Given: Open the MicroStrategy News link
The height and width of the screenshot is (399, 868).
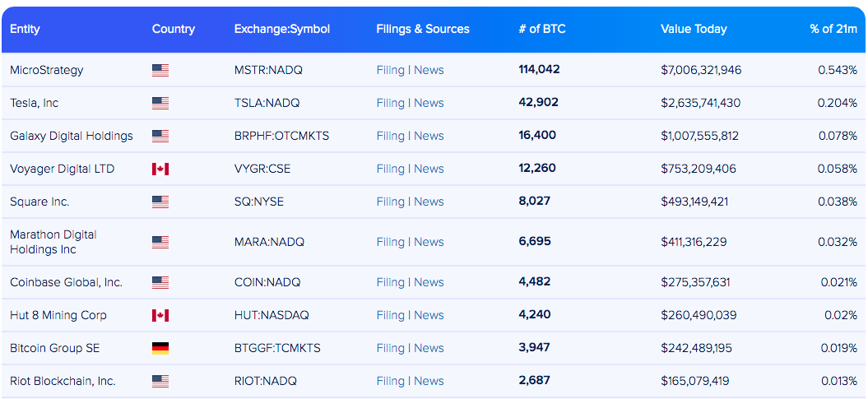Looking at the screenshot, I should click(429, 70).
